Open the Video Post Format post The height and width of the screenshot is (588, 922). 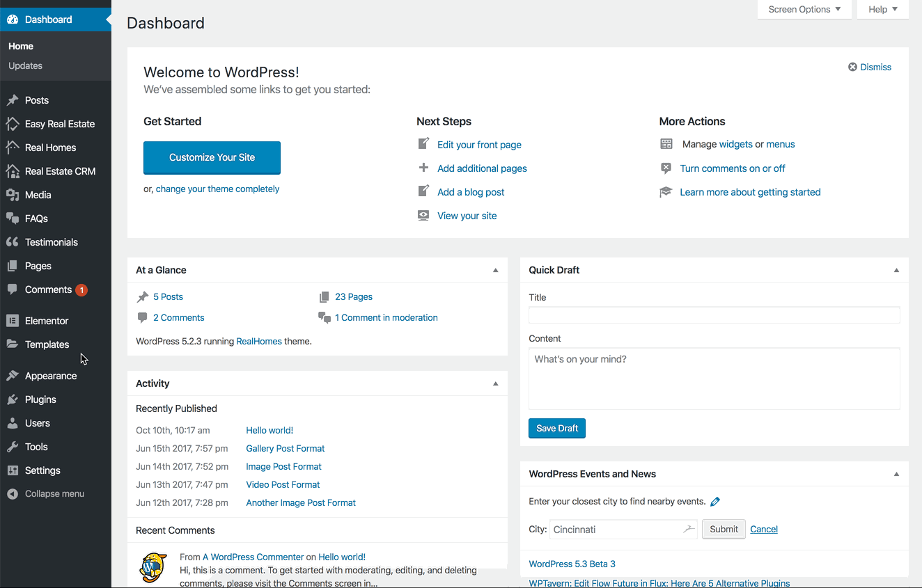point(283,484)
